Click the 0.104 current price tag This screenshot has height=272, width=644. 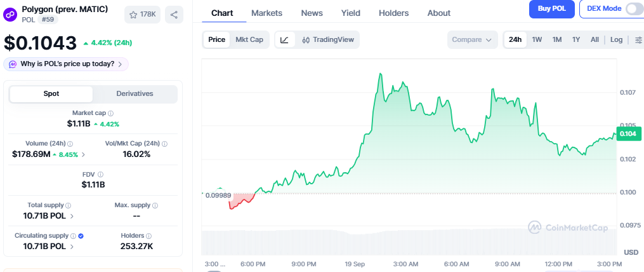tap(629, 133)
